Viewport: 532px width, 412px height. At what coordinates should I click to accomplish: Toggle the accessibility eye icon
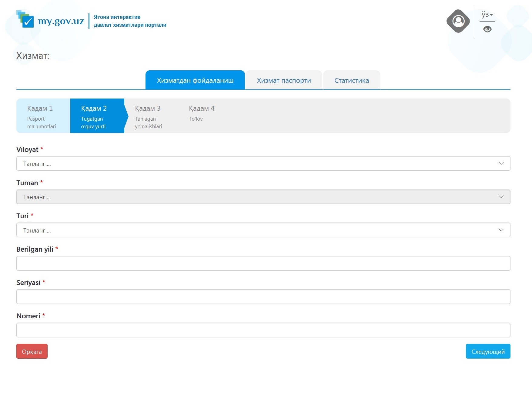pos(487,29)
